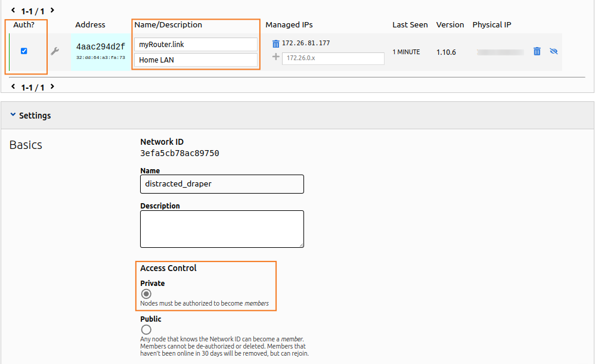This screenshot has width=595, height=364.
Task: Focus the 172.26.0.x managed IP input
Action: pos(333,58)
